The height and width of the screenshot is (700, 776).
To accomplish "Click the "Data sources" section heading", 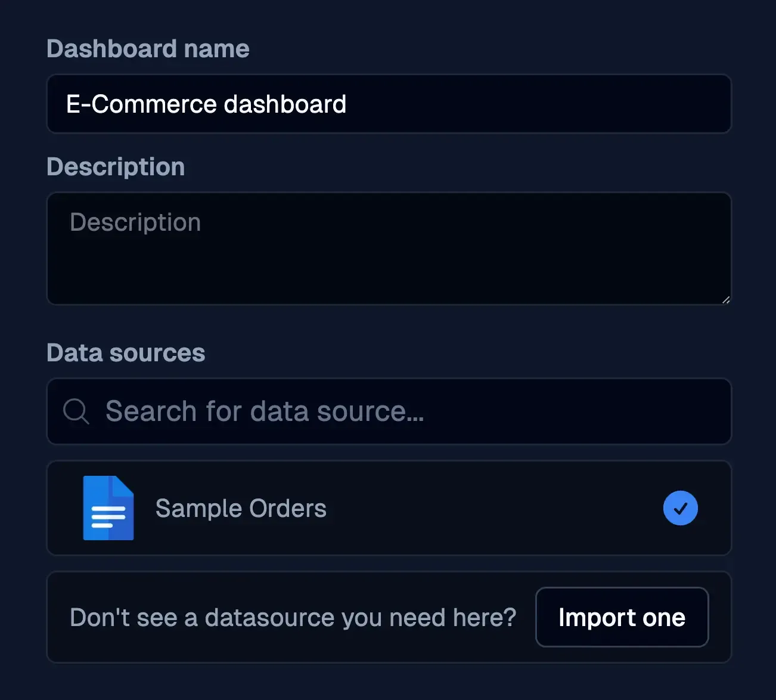I will (x=126, y=353).
